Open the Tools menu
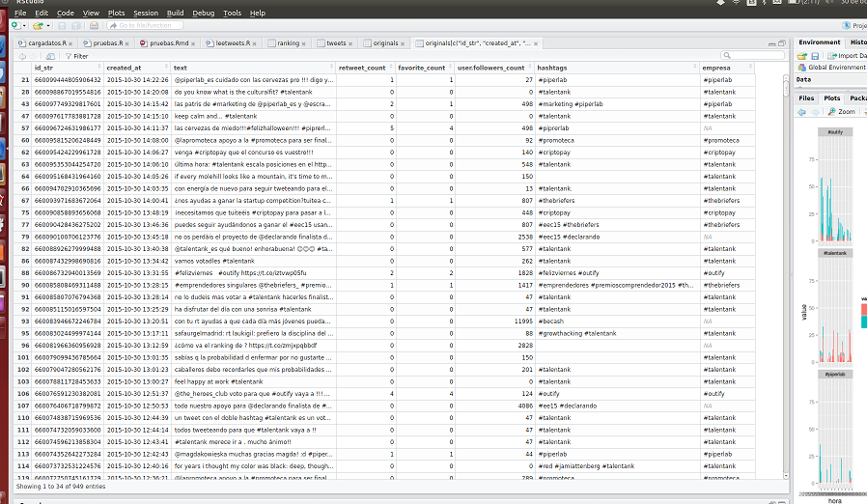The image size is (867, 504). click(x=233, y=13)
